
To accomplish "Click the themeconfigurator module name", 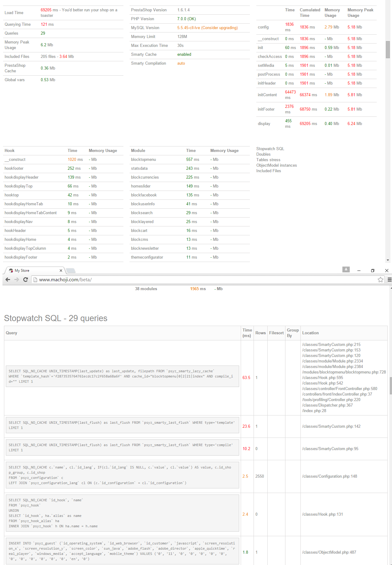I will 147,257.
